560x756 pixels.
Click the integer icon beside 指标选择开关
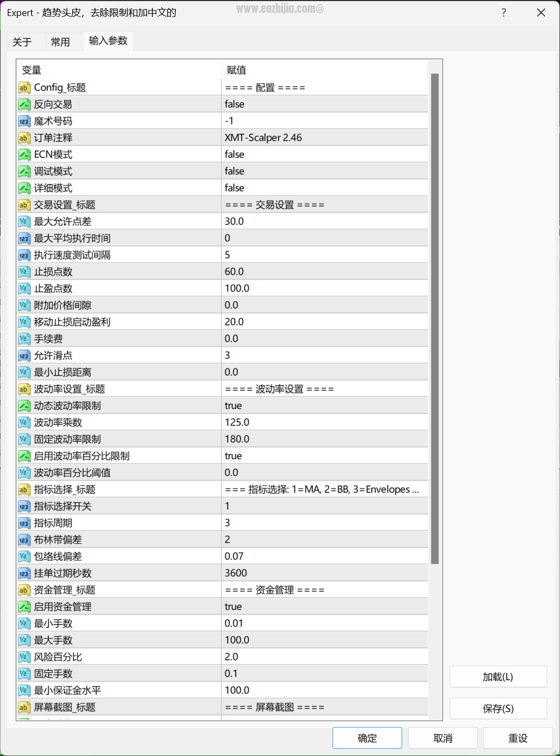pyautogui.click(x=24, y=506)
